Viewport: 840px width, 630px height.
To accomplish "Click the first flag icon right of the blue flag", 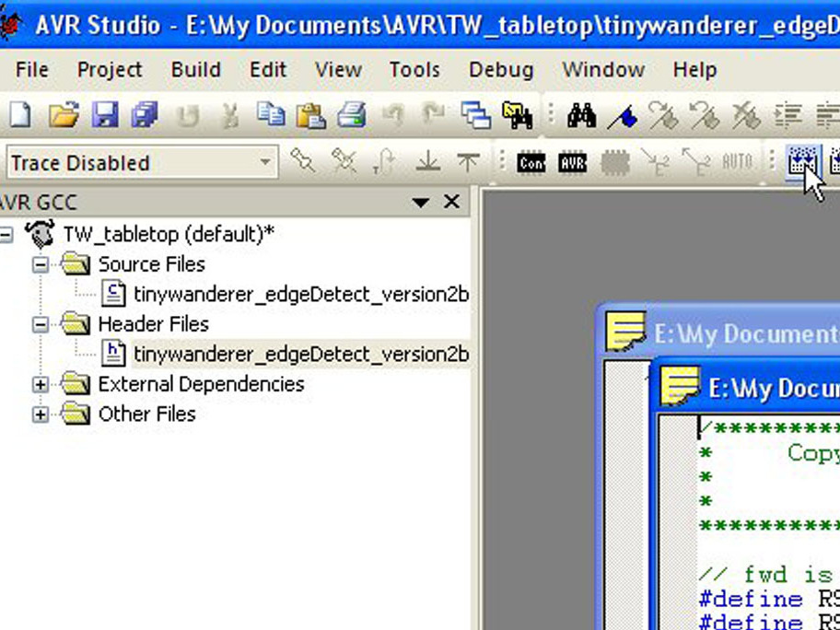I will pos(663,114).
